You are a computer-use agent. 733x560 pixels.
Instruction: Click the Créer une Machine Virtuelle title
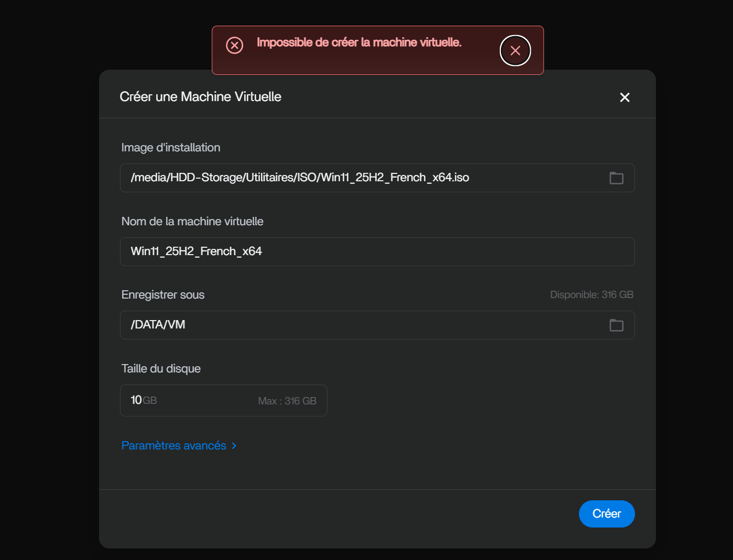pos(200,97)
